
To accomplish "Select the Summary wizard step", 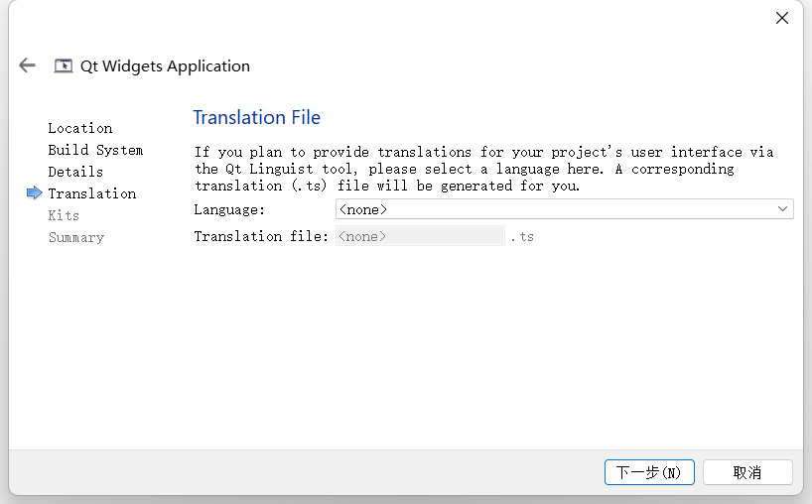I will tap(76, 237).
